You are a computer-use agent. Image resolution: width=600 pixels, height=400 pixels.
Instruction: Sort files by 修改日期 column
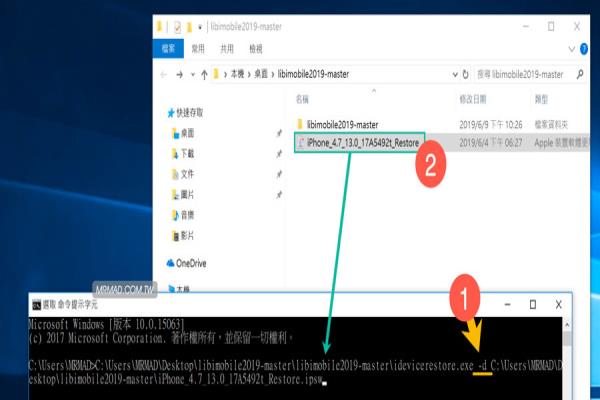473,100
